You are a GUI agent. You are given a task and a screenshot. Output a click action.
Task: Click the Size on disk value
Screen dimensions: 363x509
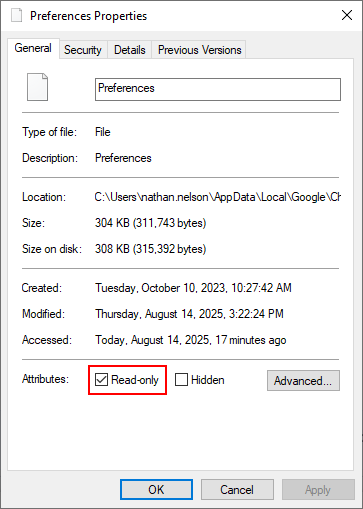[x=151, y=249]
